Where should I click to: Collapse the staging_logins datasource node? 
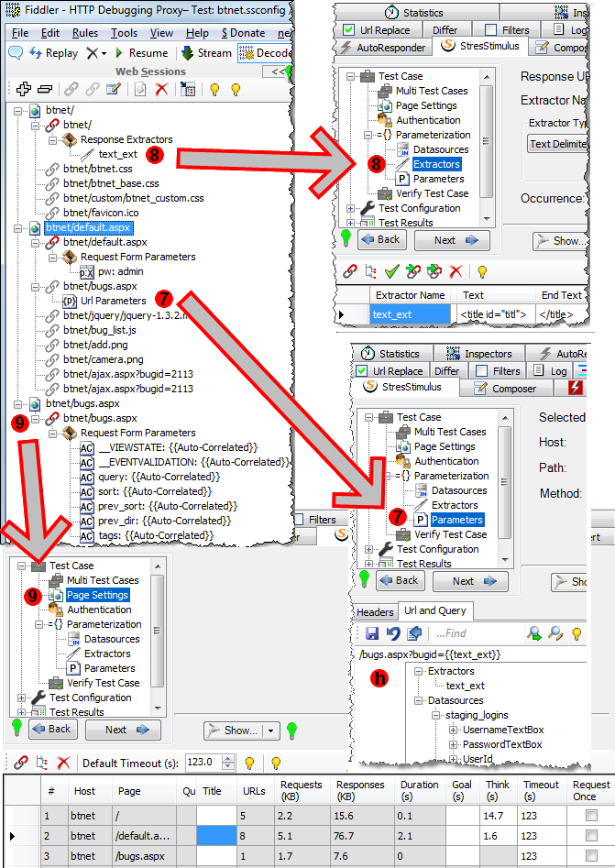point(435,715)
